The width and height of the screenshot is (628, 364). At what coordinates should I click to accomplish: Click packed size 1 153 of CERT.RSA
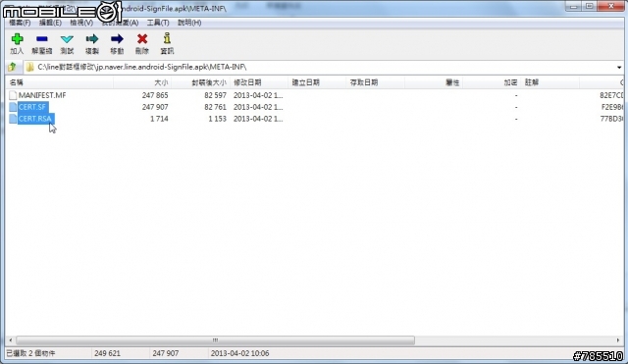[x=217, y=119]
